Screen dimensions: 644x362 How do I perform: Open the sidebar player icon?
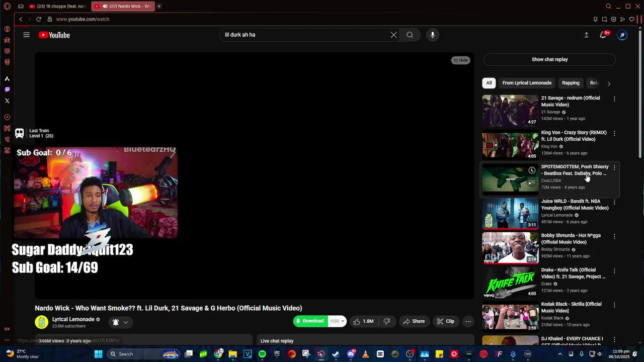coord(7,117)
